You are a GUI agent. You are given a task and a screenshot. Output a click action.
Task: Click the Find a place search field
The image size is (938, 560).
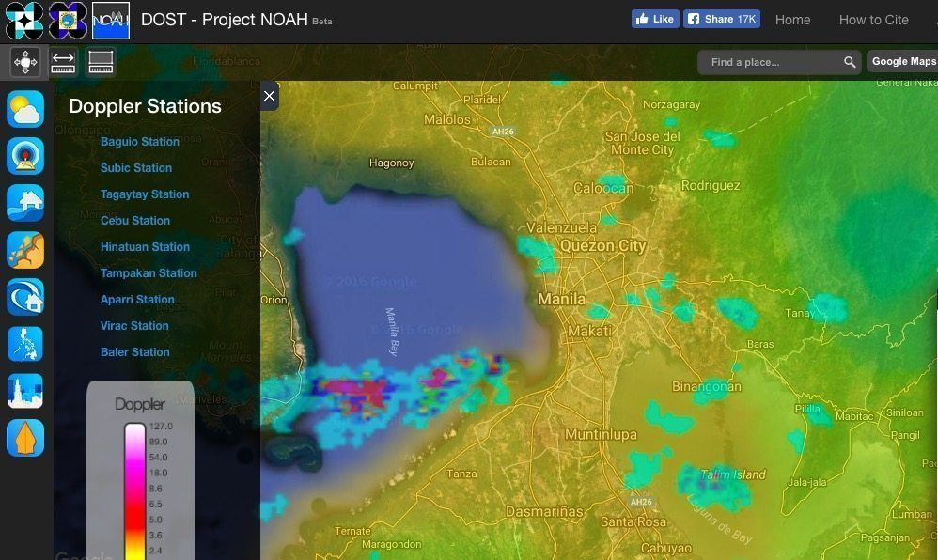pyautogui.click(x=779, y=62)
